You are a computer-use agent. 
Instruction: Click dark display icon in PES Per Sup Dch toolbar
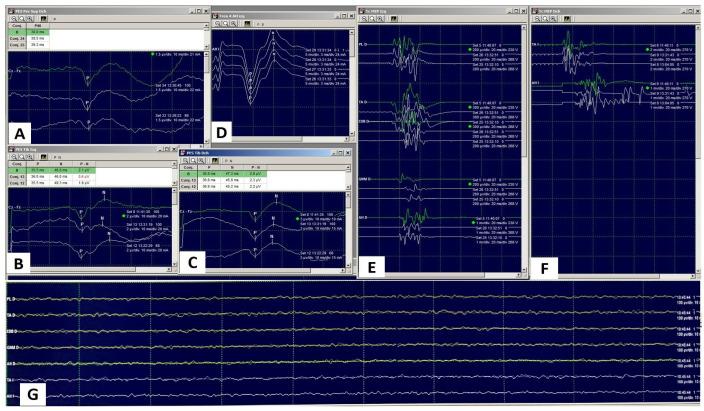coord(44,18)
